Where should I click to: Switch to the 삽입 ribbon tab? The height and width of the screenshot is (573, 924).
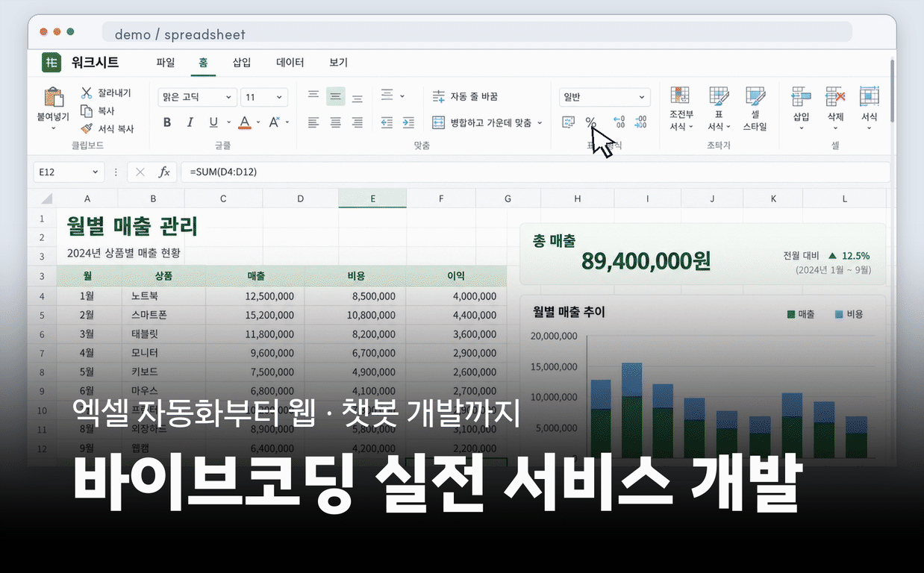coord(242,63)
